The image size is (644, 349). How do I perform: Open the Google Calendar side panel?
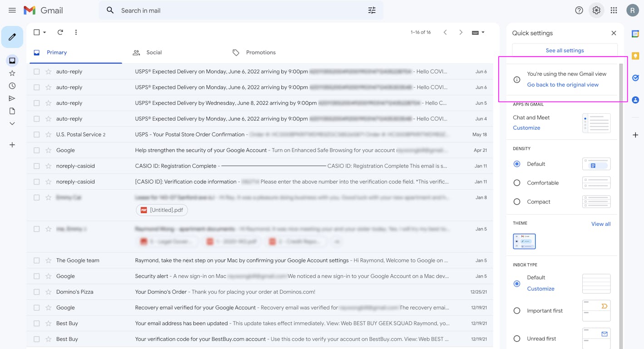coord(635,33)
